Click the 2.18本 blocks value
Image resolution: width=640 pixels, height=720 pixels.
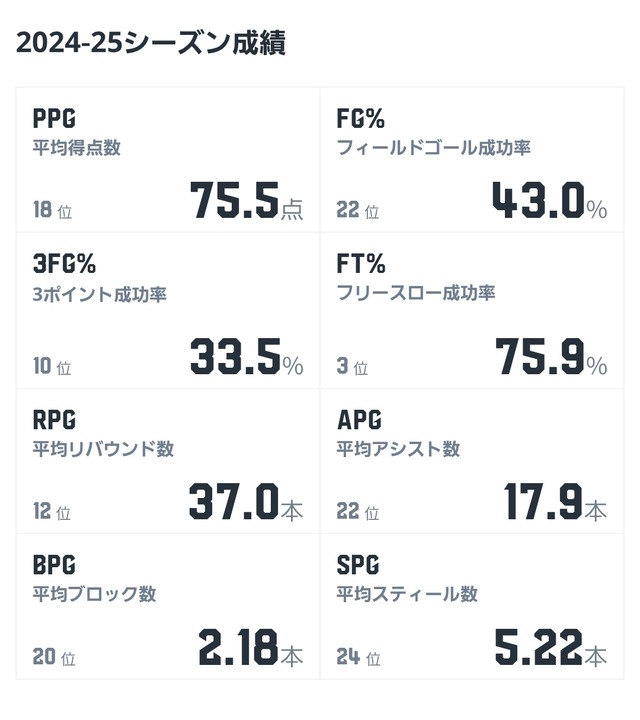(251, 647)
